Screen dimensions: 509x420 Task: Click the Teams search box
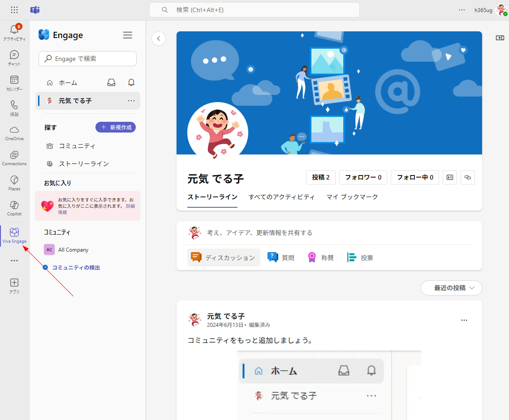point(254,10)
